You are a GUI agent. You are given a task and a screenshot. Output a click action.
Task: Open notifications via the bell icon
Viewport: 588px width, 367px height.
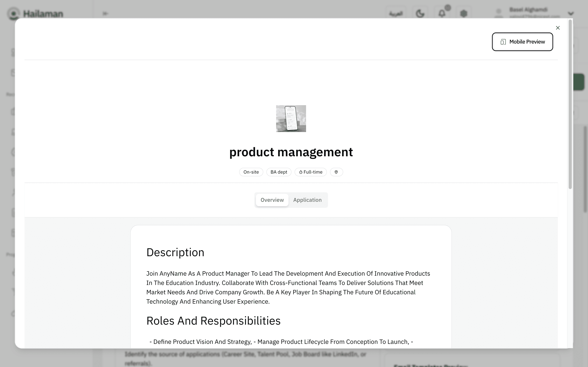pyautogui.click(x=442, y=13)
